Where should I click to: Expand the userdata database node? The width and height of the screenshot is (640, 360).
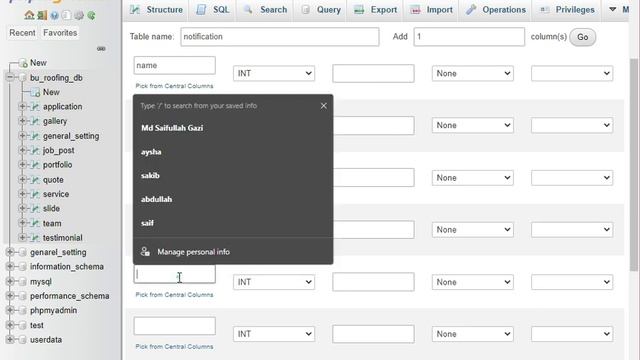10,340
